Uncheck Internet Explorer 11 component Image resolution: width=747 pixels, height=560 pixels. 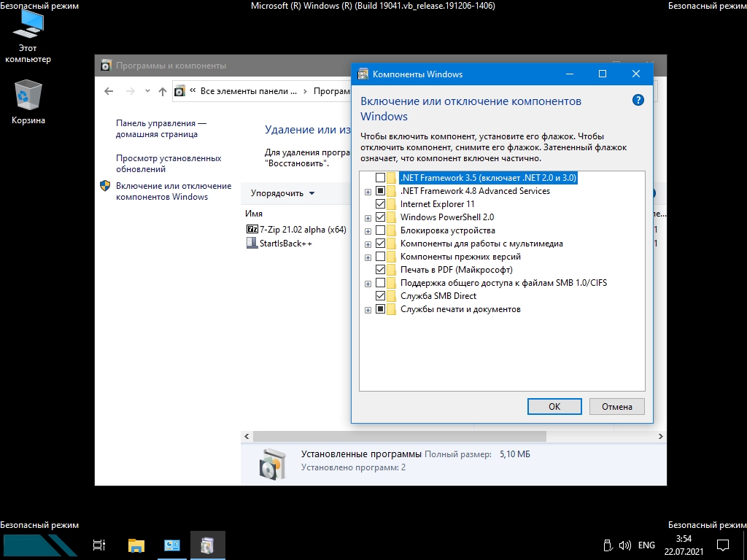point(380,204)
